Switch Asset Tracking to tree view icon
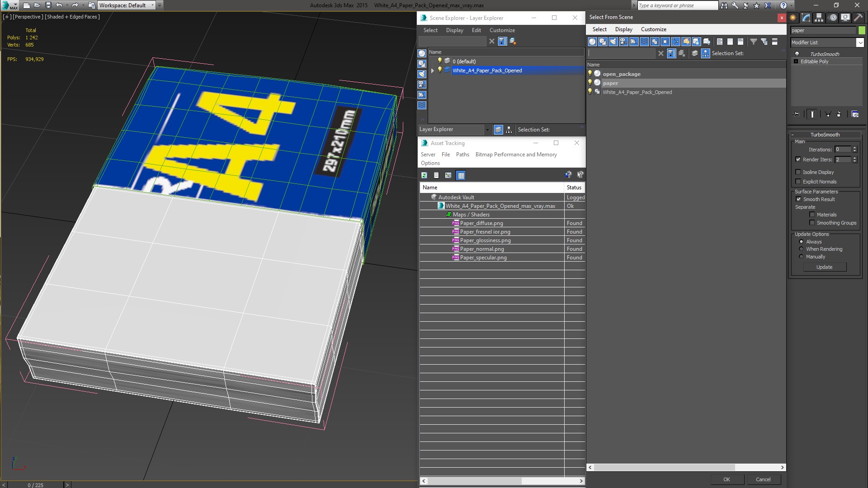 pos(448,175)
